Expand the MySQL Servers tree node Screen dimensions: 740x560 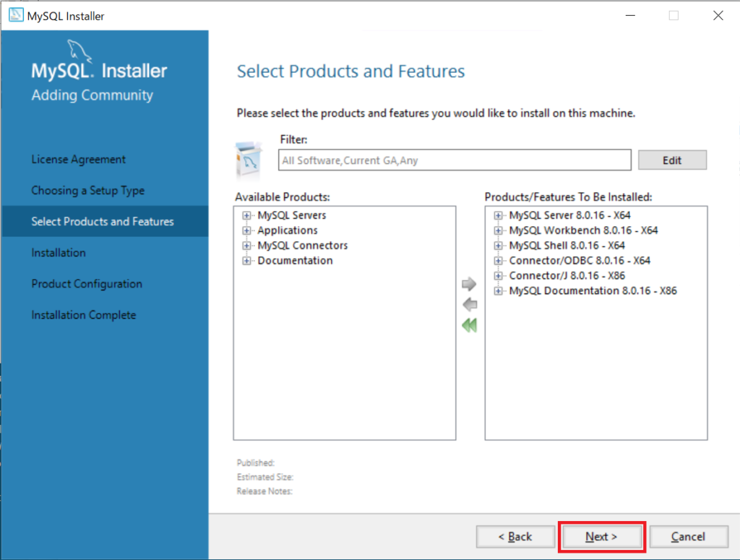pyautogui.click(x=247, y=215)
